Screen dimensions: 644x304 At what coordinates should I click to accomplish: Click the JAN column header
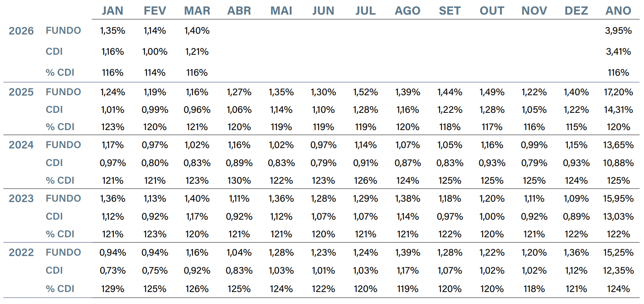coord(113,11)
